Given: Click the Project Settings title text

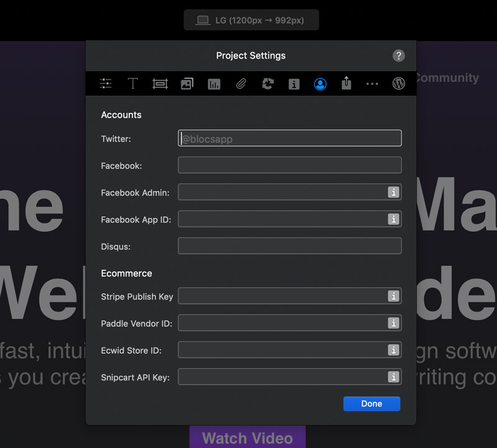Looking at the screenshot, I should click(251, 55).
